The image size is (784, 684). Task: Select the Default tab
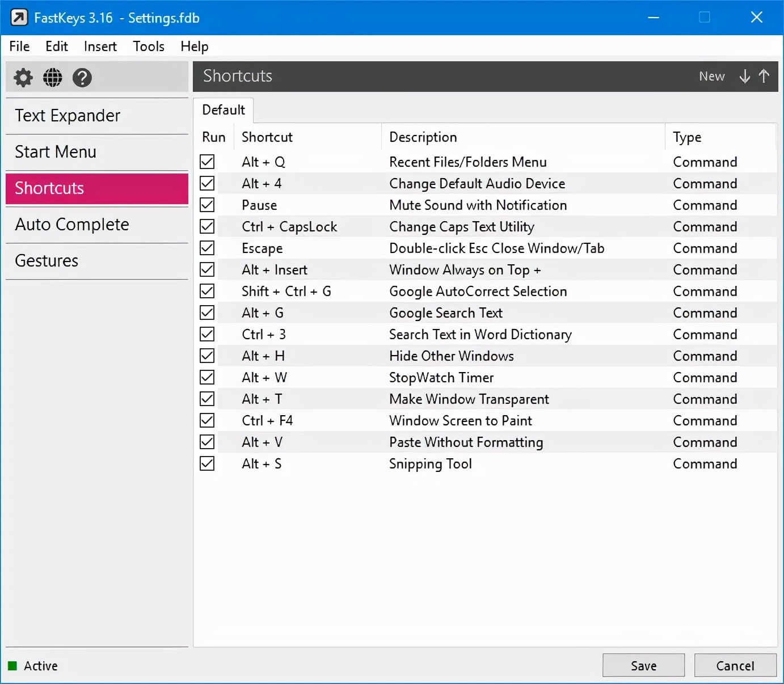(x=224, y=110)
